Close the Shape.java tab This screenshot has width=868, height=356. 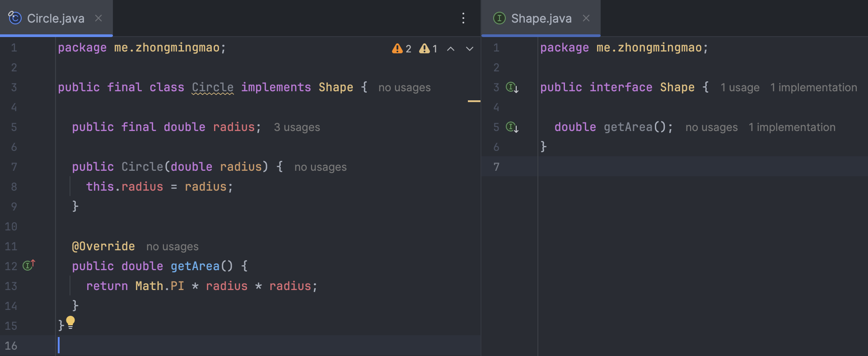586,18
